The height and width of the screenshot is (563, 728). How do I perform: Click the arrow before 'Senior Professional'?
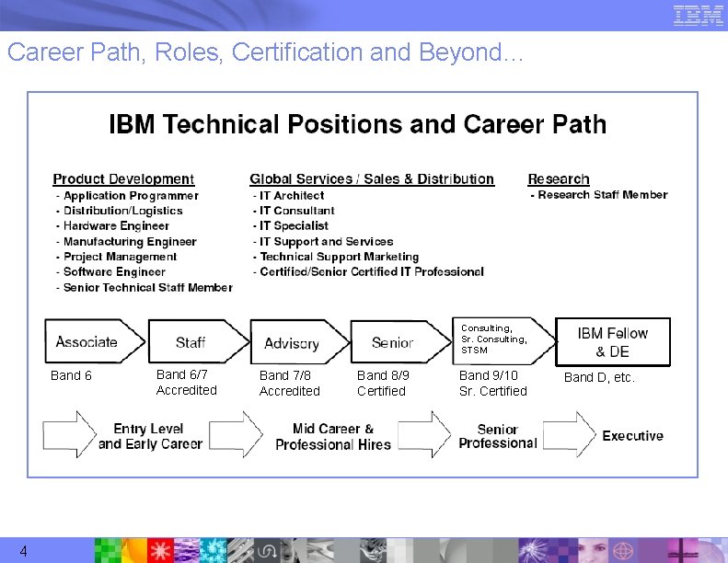(x=424, y=434)
